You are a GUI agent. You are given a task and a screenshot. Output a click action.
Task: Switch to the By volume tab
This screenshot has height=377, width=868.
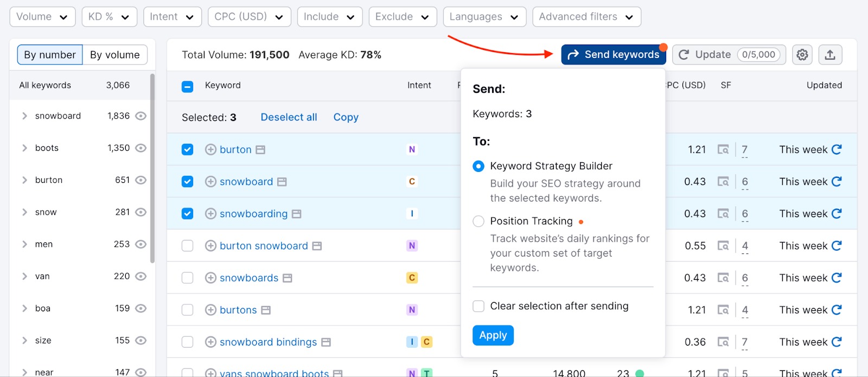[114, 55]
